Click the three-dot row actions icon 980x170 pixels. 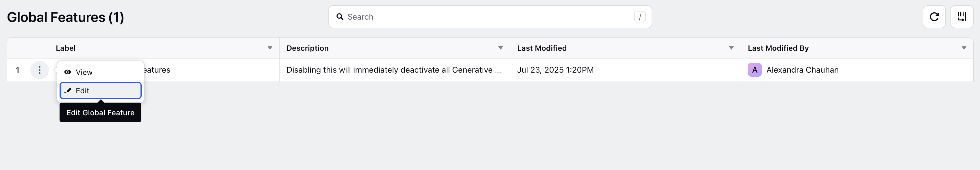40,70
